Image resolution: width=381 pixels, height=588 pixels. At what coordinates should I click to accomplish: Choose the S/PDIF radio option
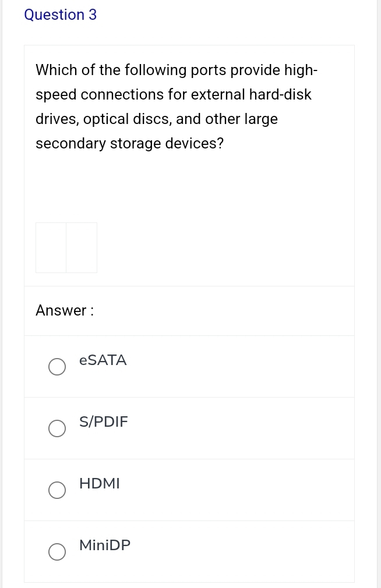pos(57,428)
